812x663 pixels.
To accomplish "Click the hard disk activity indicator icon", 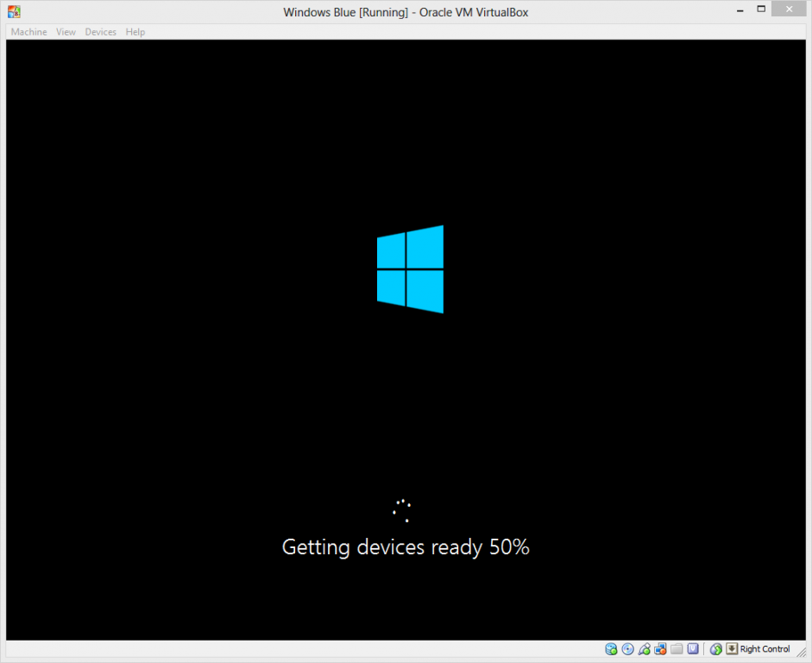I will pyautogui.click(x=611, y=649).
